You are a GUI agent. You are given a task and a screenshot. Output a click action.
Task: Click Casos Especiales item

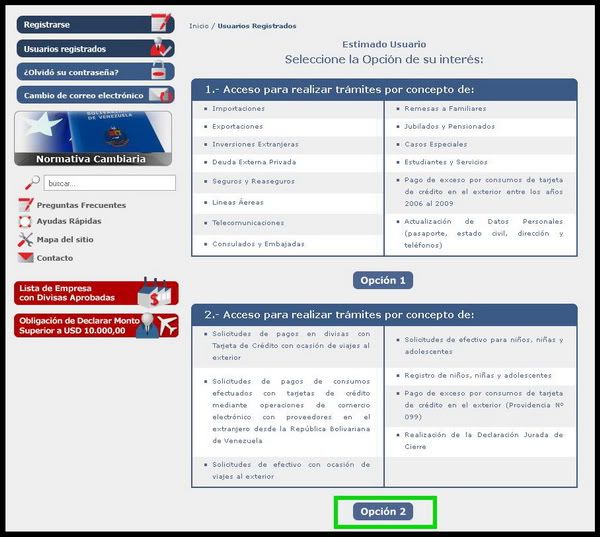point(436,144)
